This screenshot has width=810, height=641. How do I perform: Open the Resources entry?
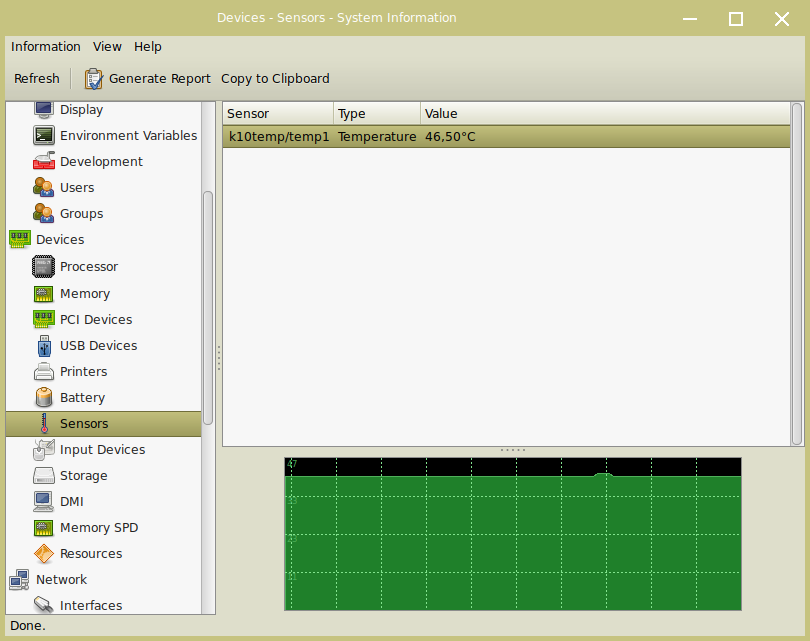pyautogui.click(x=91, y=554)
